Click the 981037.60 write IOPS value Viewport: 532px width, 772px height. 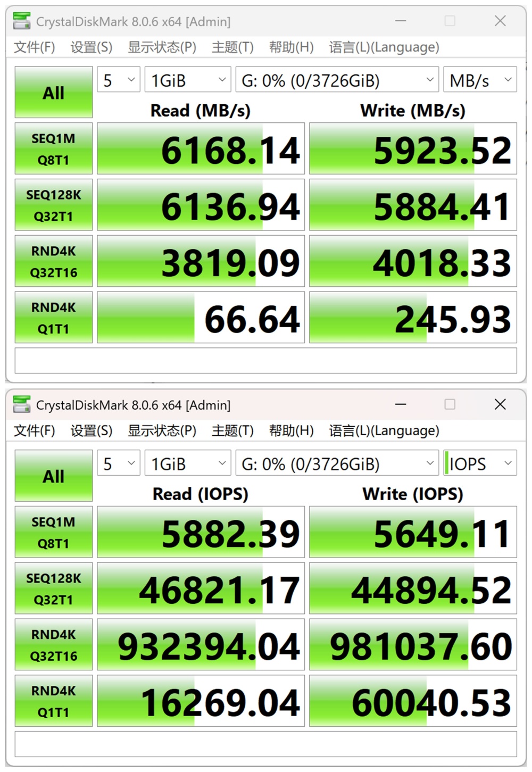tap(413, 645)
